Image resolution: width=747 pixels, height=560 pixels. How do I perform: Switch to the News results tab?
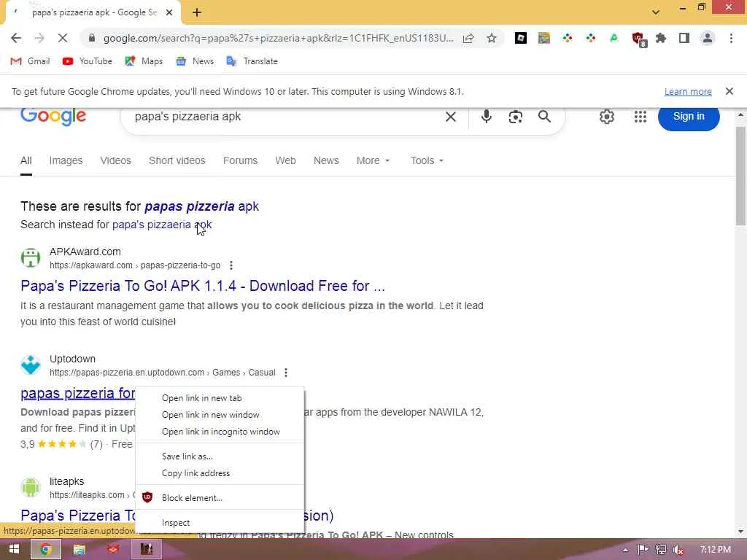coord(326,161)
